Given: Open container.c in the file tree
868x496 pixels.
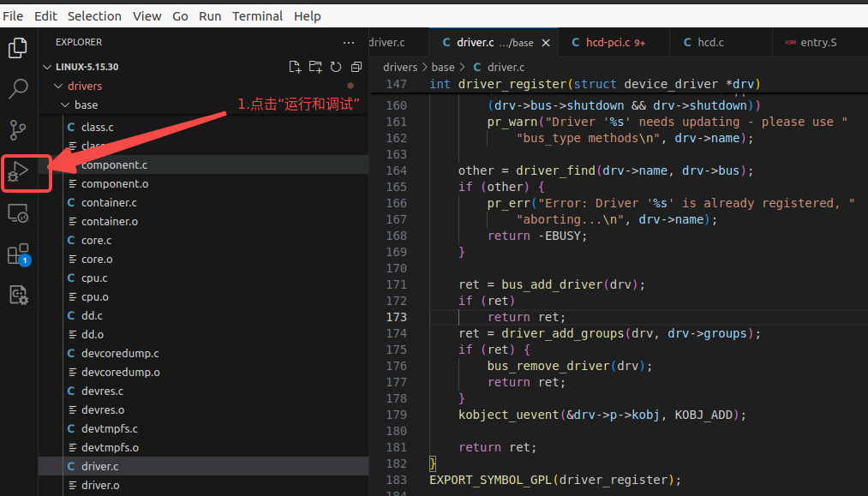Looking at the screenshot, I should [203, 202].
